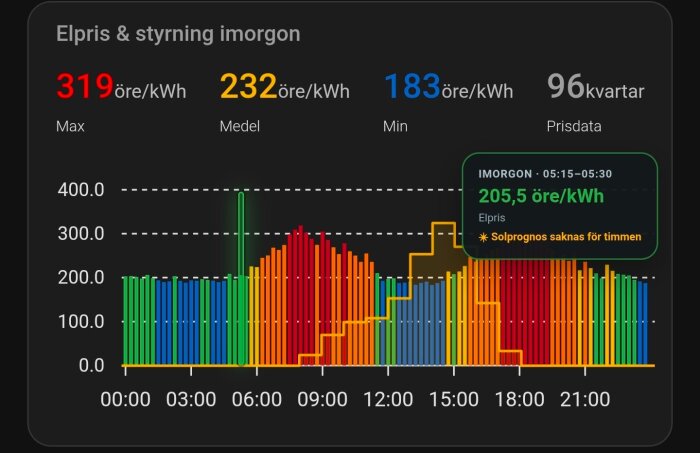
Task: Click the 09:00 x-axis label
Action: [x=322, y=399]
